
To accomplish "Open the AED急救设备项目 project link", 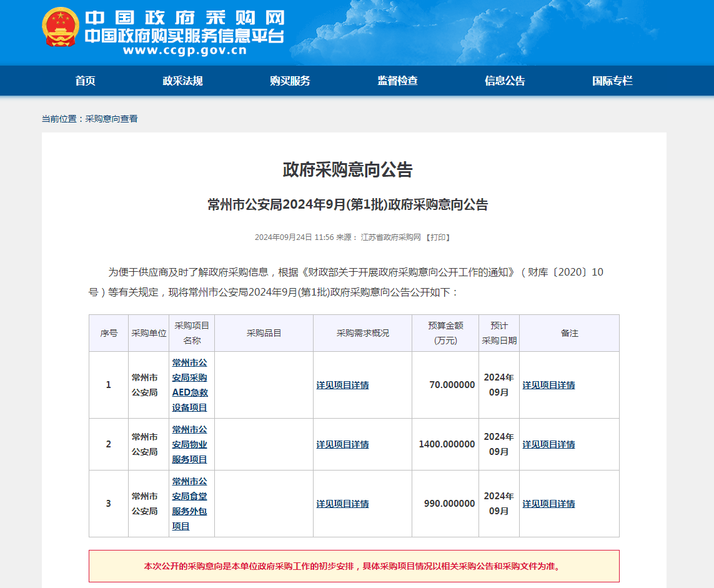I will pos(190,385).
